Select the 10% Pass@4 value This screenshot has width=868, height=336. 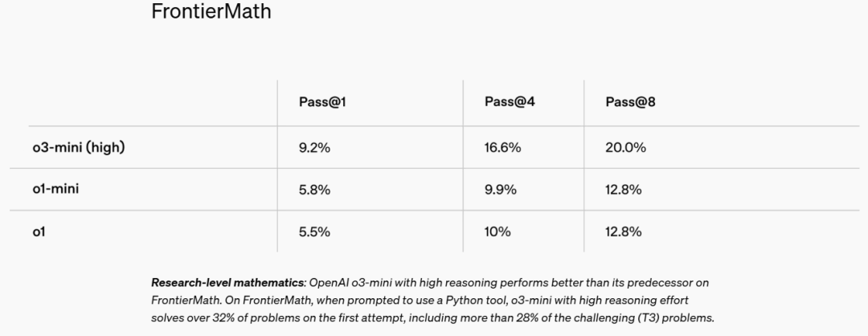(497, 232)
